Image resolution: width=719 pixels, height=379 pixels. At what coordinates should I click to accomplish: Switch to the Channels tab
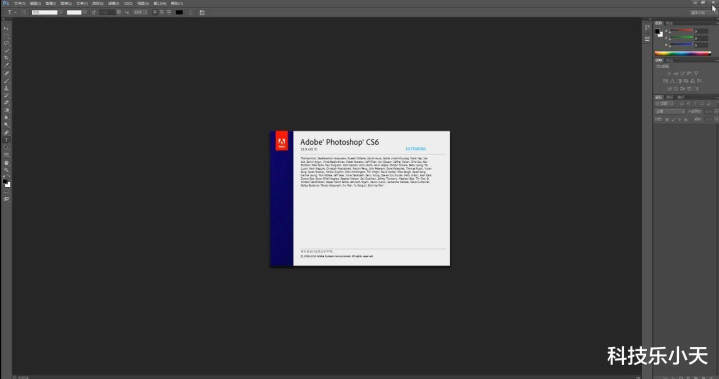pos(670,98)
